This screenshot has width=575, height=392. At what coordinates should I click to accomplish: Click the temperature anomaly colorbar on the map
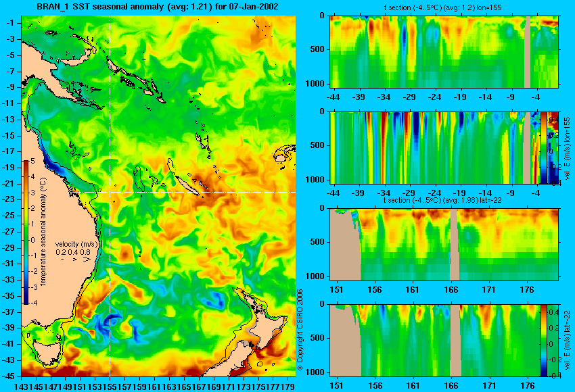(26, 232)
